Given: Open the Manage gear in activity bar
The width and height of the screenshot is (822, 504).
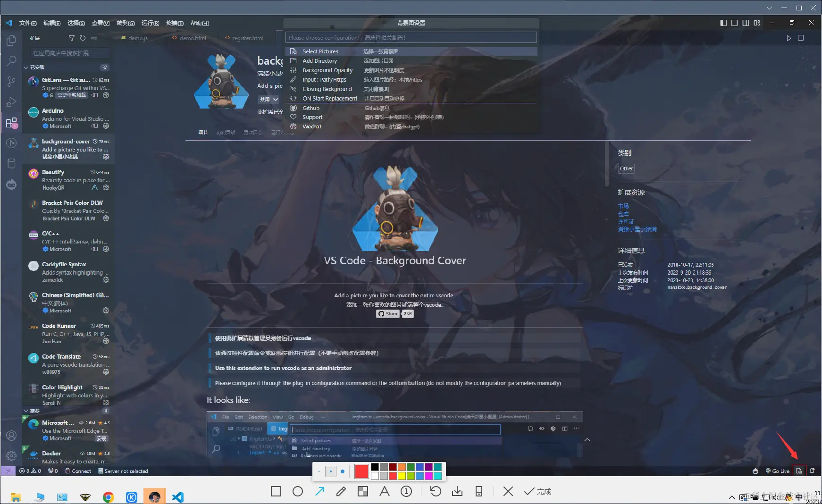Looking at the screenshot, I should pyautogui.click(x=11, y=456).
